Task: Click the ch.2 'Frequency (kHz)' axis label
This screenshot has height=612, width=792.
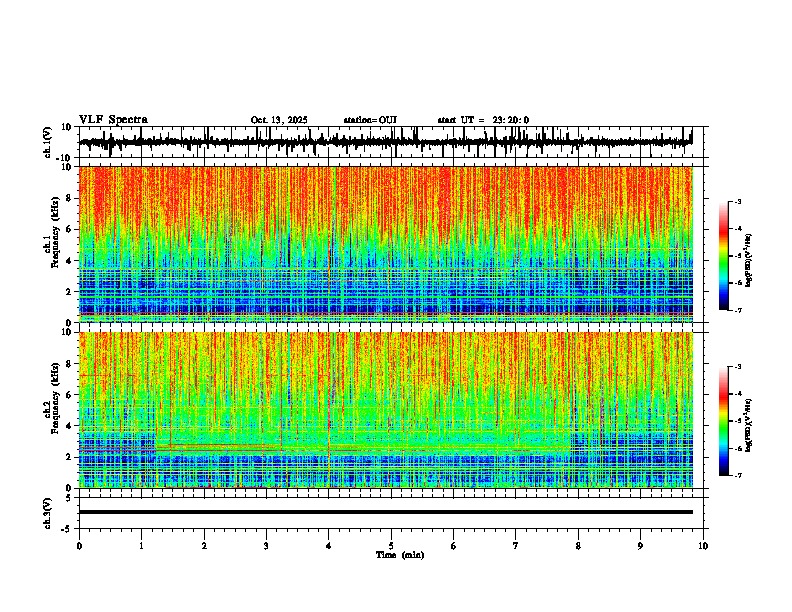Action: [57, 398]
